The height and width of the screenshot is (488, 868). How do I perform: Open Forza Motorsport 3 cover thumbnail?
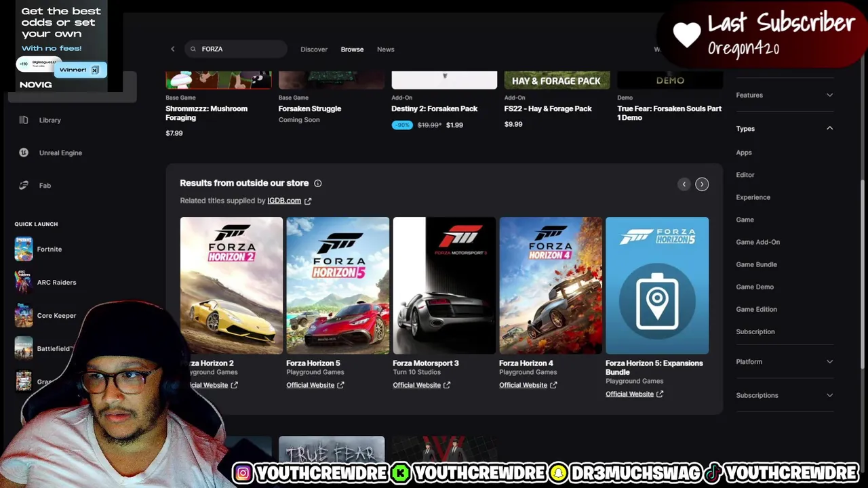tap(444, 285)
